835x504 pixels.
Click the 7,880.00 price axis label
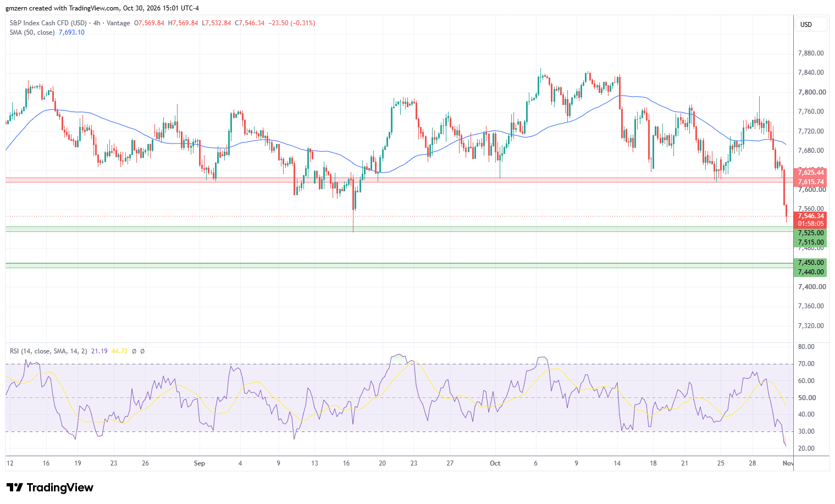(811, 53)
